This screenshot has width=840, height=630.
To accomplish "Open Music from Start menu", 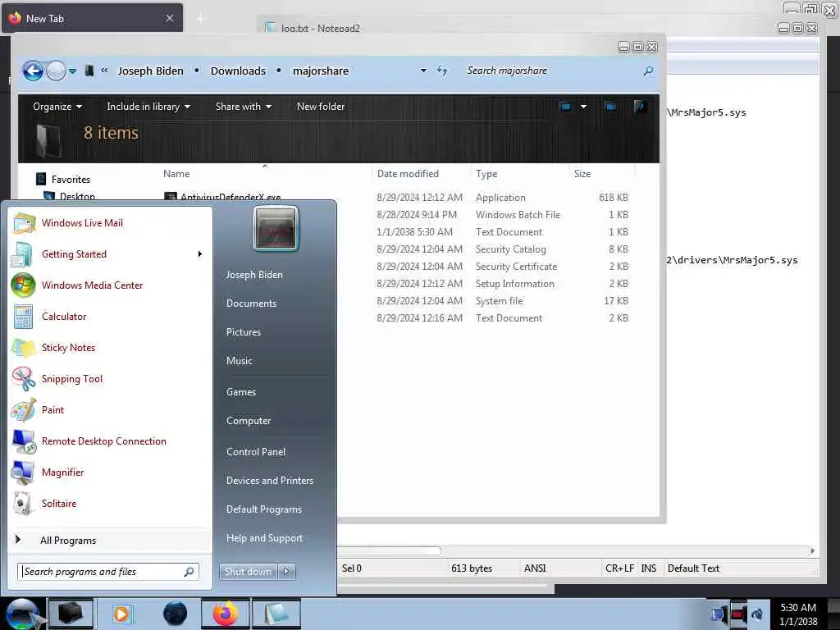I will pos(239,361).
